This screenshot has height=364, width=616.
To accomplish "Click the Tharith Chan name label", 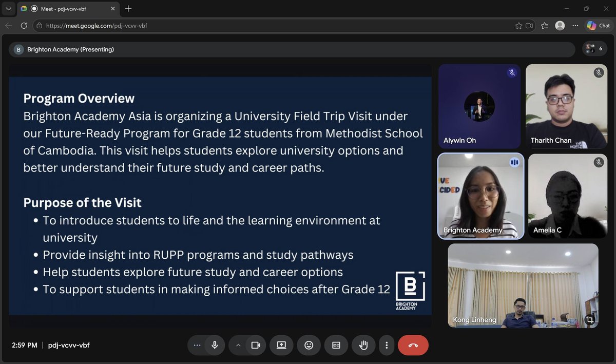I will pyautogui.click(x=551, y=140).
